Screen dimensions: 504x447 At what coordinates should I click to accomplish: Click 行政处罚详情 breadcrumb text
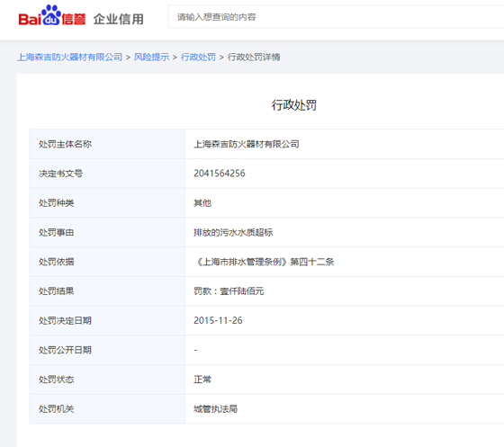tap(254, 58)
